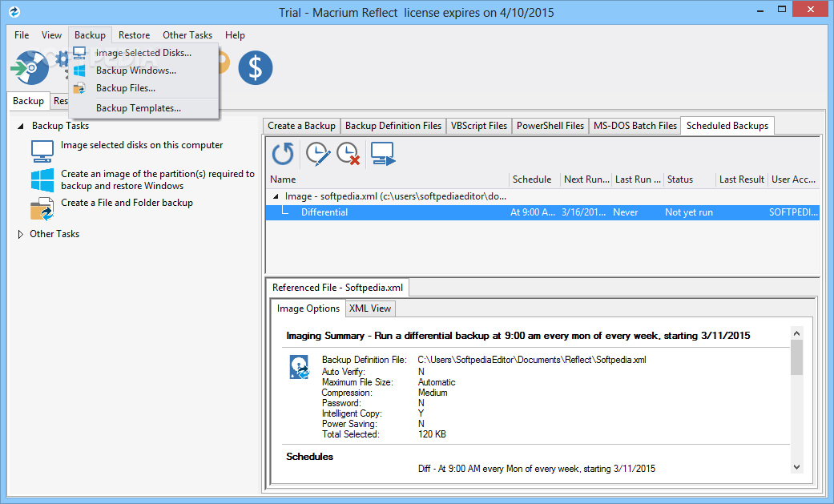The width and height of the screenshot is (834, 504).
Task: Switch to Backup Definition Files tab
Action: point(393,126)
